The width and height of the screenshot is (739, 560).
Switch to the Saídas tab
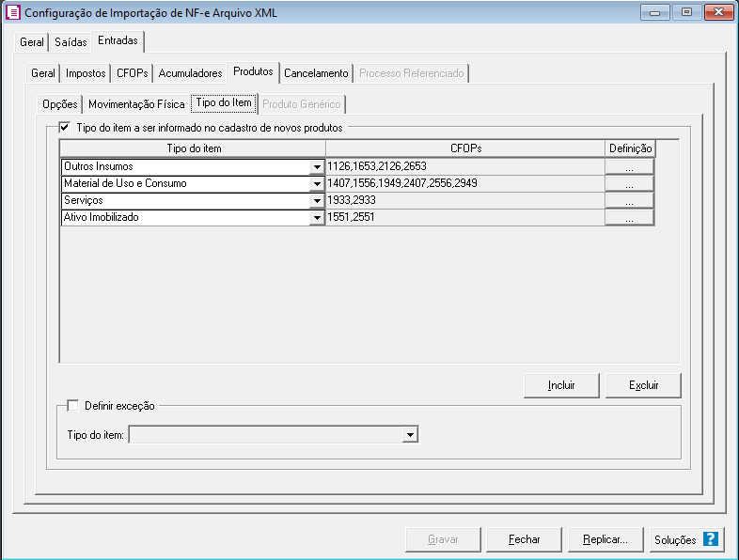pyautogui.click(x=71, y=42)
